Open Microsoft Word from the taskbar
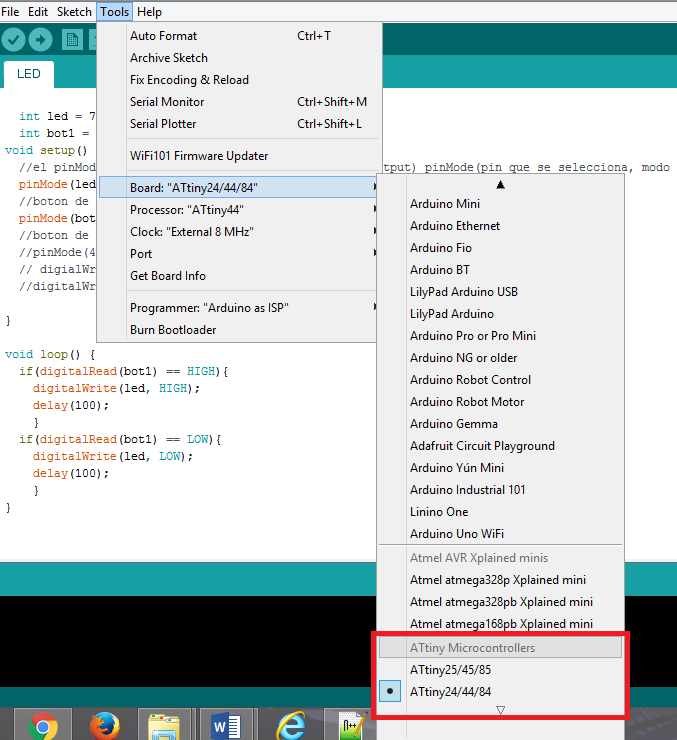The image size is (677, 740). click(x=227, y=725)
